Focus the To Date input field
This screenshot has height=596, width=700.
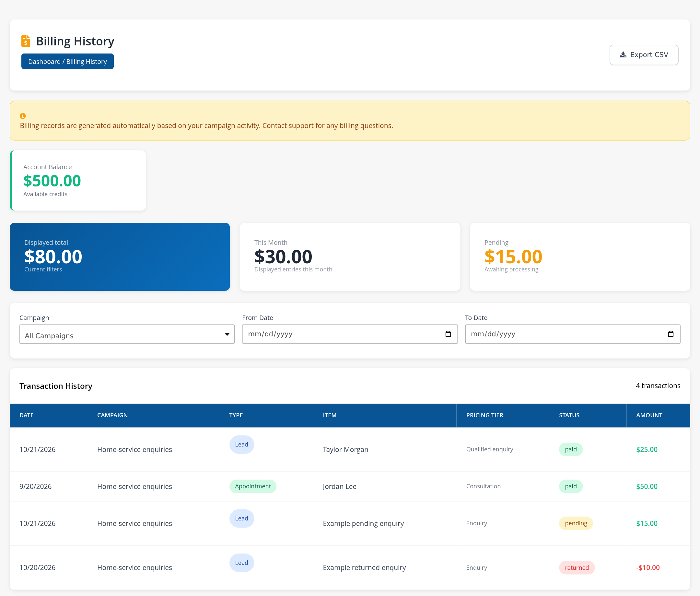(x=572, y=335)
